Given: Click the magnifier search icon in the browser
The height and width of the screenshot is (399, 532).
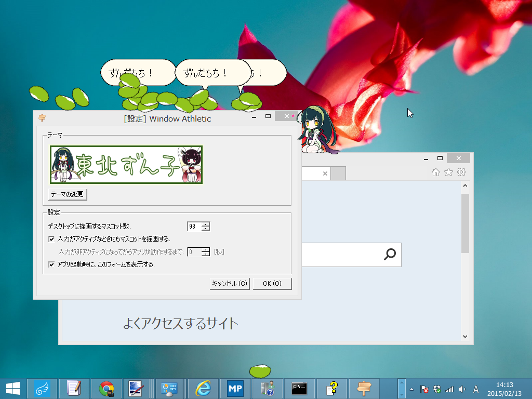Looking at the screenshot, I should pos(390,254).
